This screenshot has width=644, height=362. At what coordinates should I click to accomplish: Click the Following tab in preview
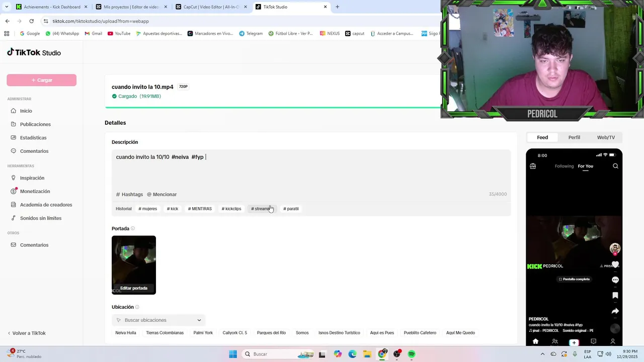click(564, 166)
